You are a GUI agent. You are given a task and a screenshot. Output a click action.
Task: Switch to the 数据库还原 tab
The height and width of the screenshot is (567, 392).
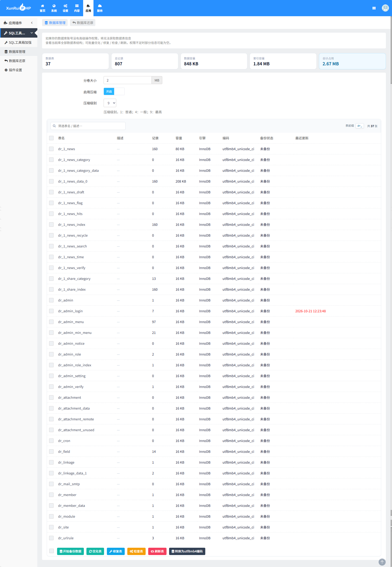pos(82,23)
